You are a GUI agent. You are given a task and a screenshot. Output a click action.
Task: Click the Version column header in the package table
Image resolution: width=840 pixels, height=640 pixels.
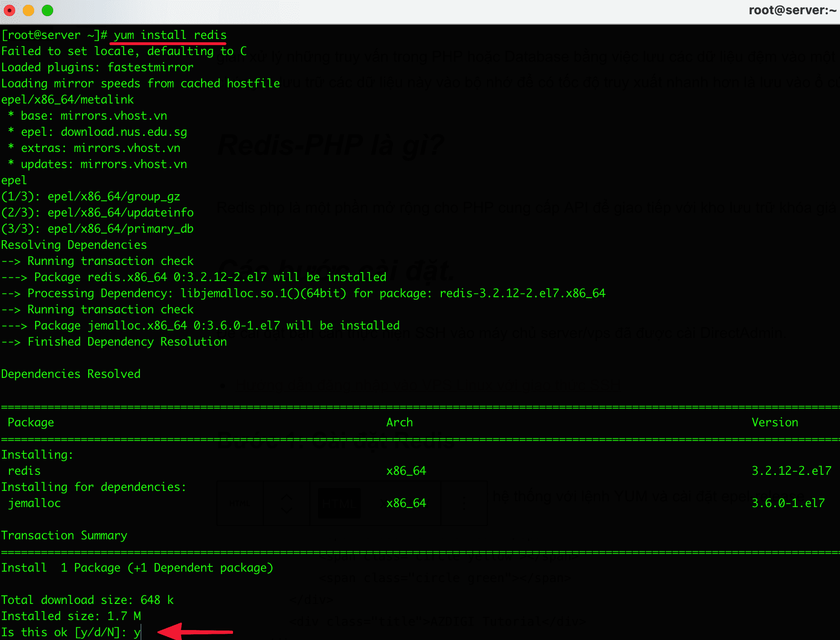coord(775,422)
